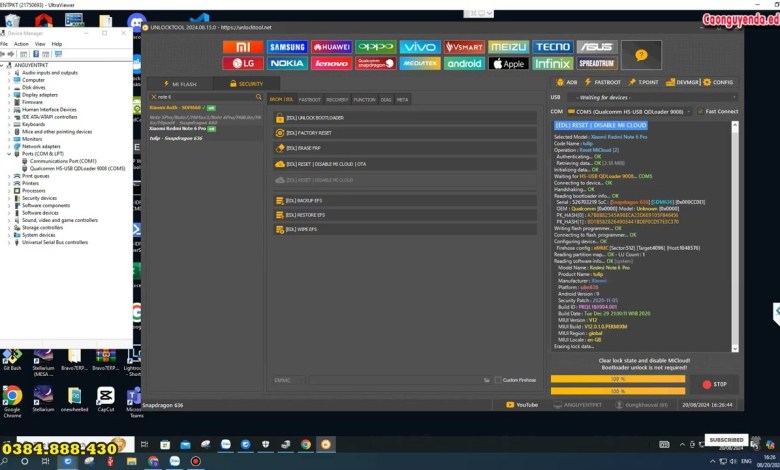The width and height of the screenshot is (780, 470).
Task: Select the Asus brand icon
Action: (597, 47)
